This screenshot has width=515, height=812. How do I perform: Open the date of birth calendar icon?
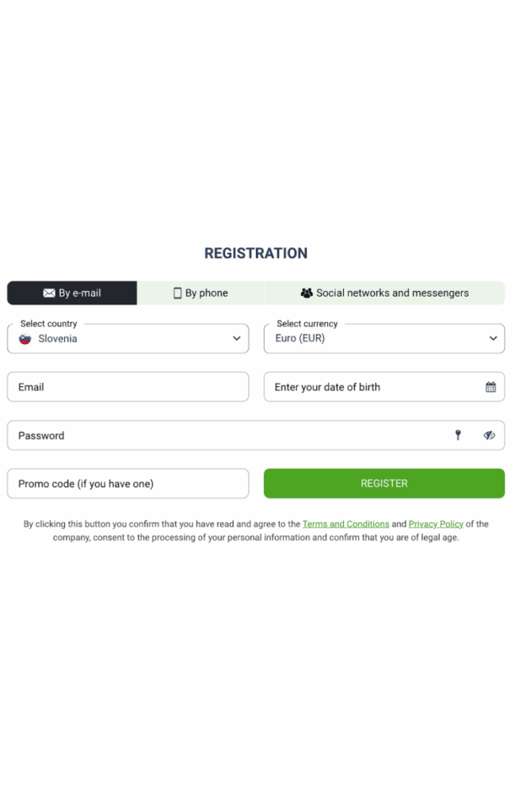(x=490, y=387)
